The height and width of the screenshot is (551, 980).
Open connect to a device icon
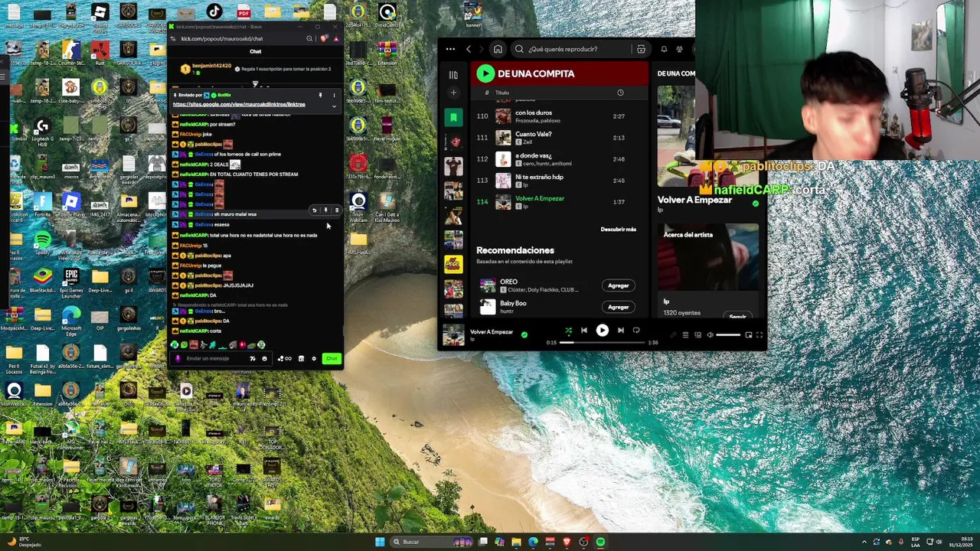click(697, 334)
